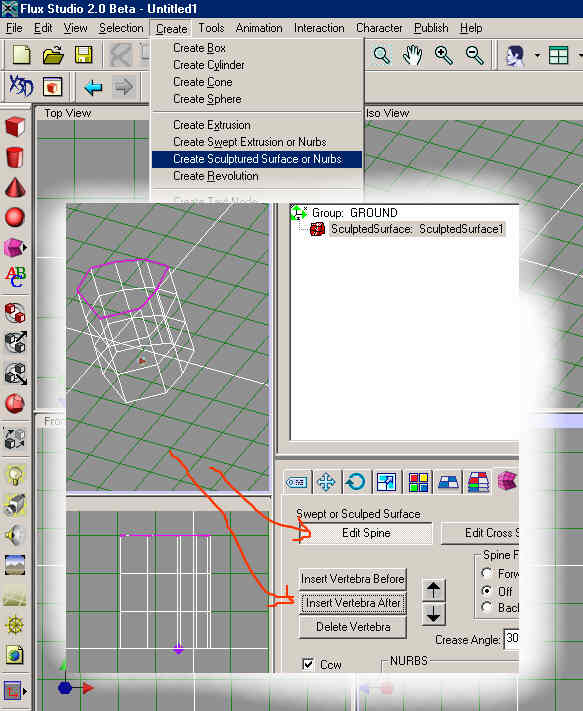
Task: Click the Crease Angle input field
Action: [512, 639]
